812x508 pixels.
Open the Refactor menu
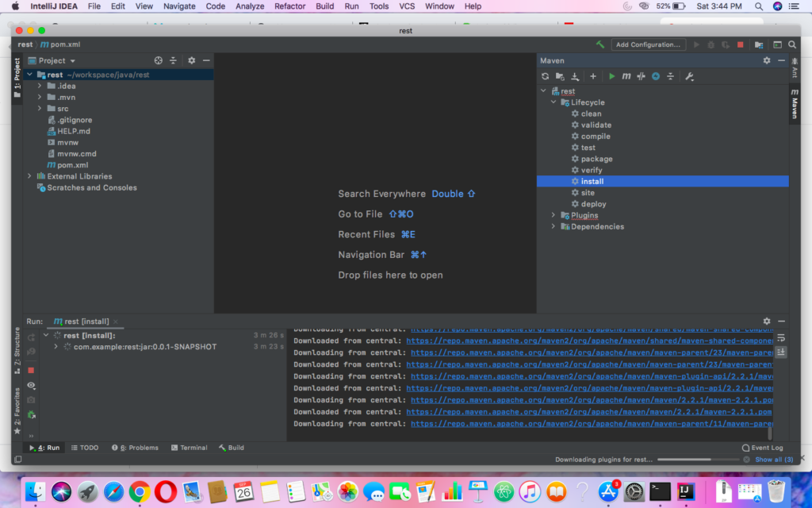[x=289, y=6]
